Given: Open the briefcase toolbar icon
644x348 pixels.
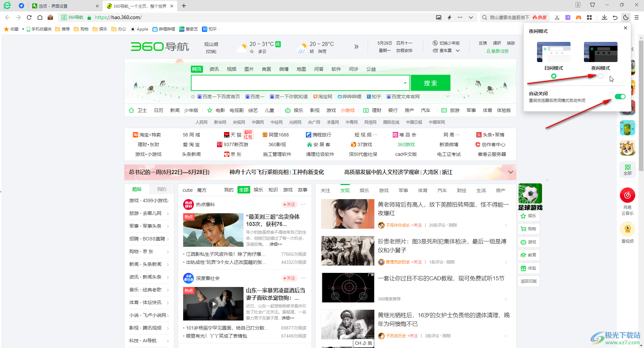Looking at the screenshot, I should (x=50, y=17).
